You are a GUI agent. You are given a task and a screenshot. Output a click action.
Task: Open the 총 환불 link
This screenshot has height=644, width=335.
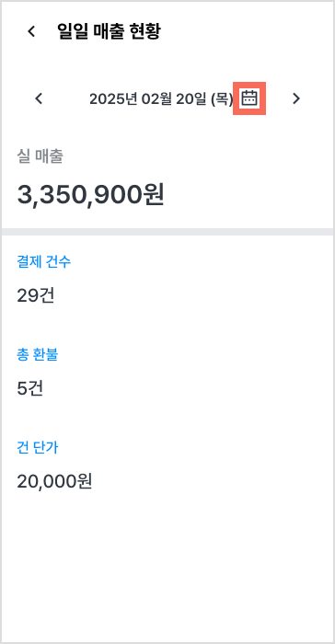click(x=38, y=354)
